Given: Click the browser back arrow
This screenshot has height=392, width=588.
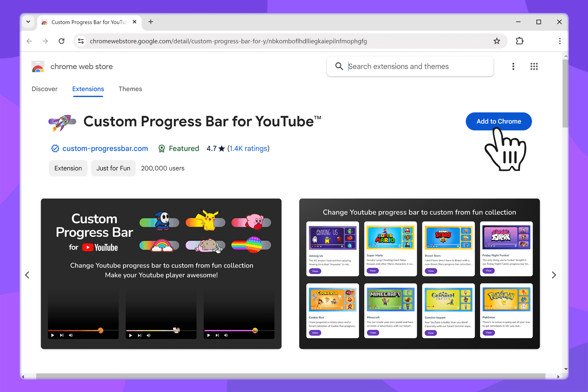Looking at the screenshot, I should click(29, 41).
